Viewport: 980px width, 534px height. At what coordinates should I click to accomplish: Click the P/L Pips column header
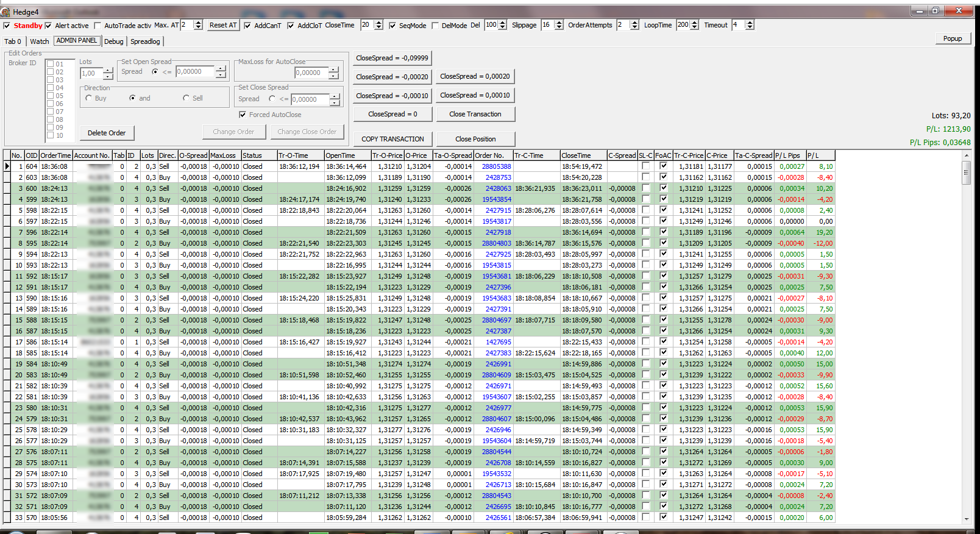pyautogui.click(x=790, y=155)
